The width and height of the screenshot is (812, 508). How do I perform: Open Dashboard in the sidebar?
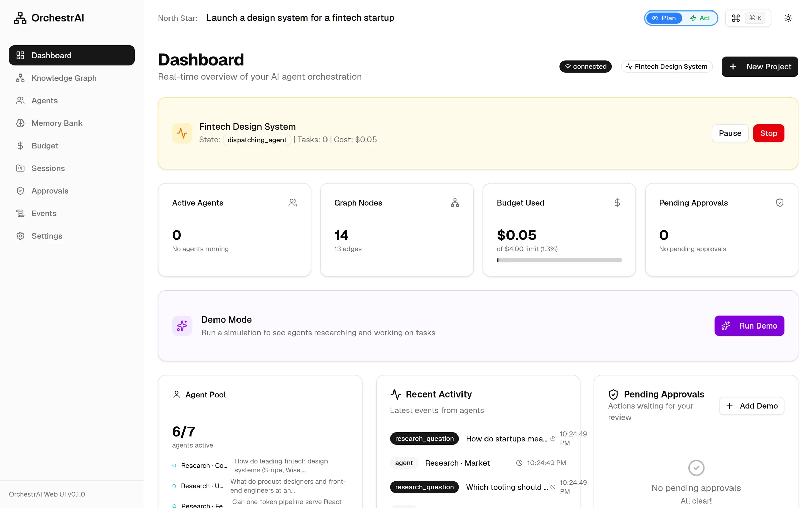pyautogui.click(x=72, y=55)
